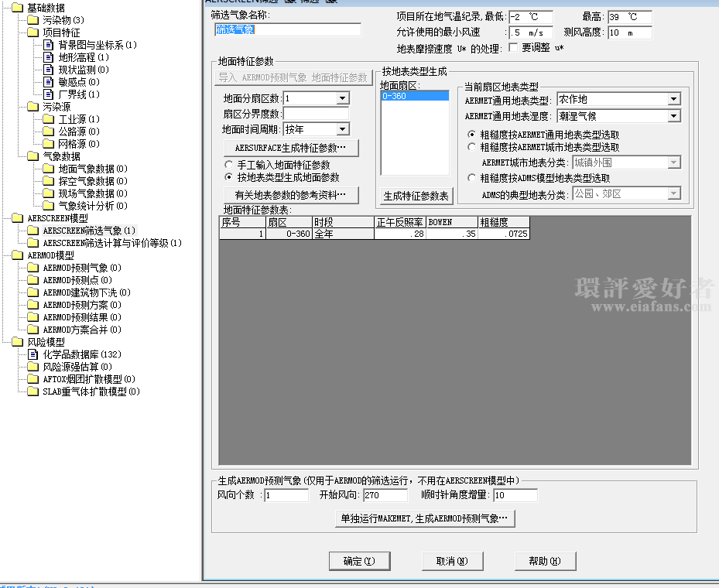
Task: Open the ADMS的典型地表分类 dropdown
Action: (x=673, y=193)
